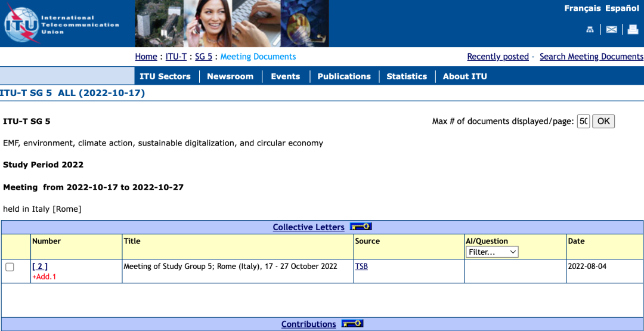Go to Home breadcrumb link
This screenshot has width=644, height=331.
click(x=146, y=57)
